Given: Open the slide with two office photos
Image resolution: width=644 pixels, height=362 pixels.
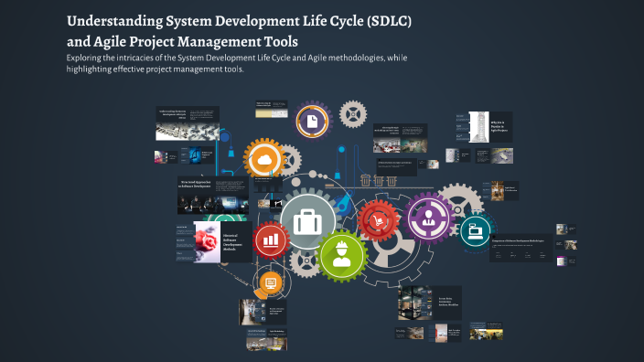Looking at the screenshot, I should [x=400, y=138].
